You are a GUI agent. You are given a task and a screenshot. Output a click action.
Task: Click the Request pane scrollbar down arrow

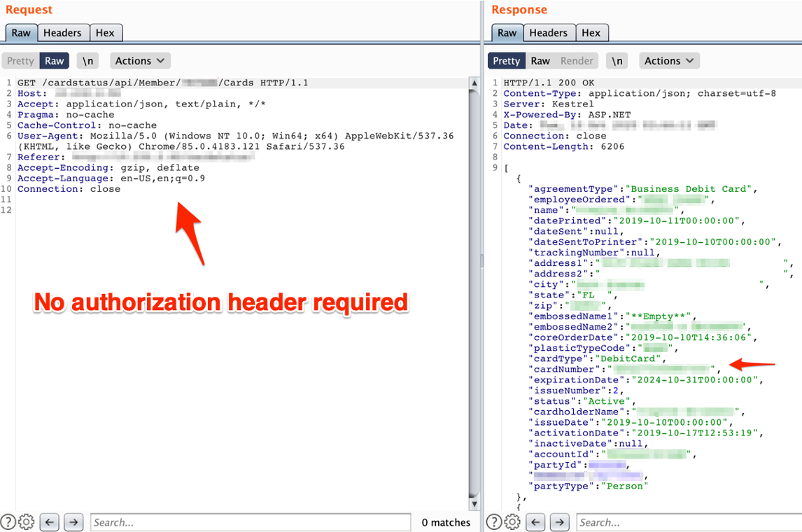[x=474, y=504]
